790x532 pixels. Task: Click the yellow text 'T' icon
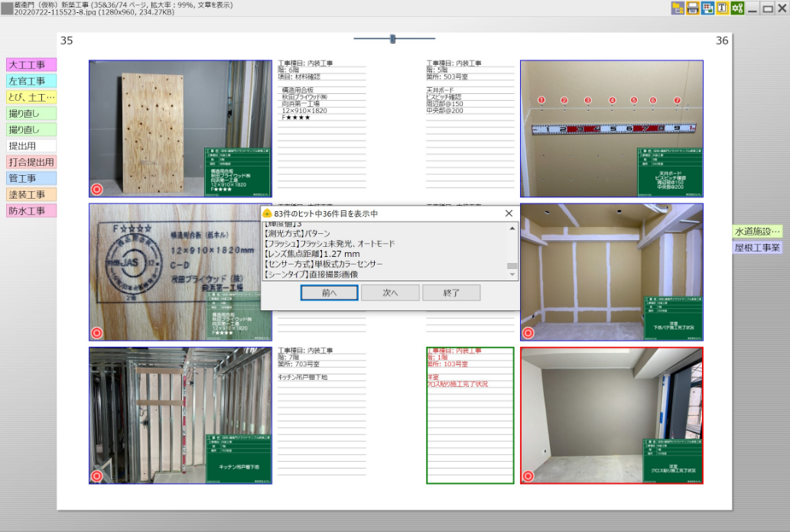coord(722,8)
